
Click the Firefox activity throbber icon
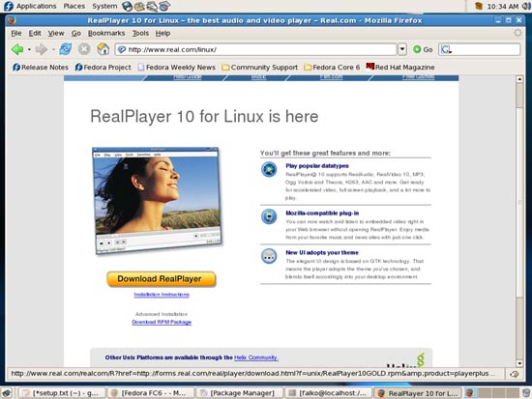517,33
